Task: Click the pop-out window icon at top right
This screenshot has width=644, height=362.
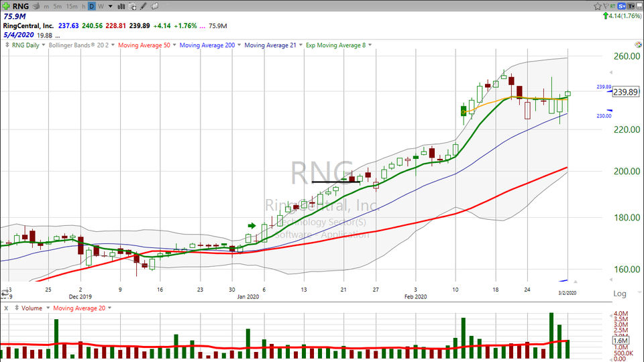Action: [x=639, y=6]
